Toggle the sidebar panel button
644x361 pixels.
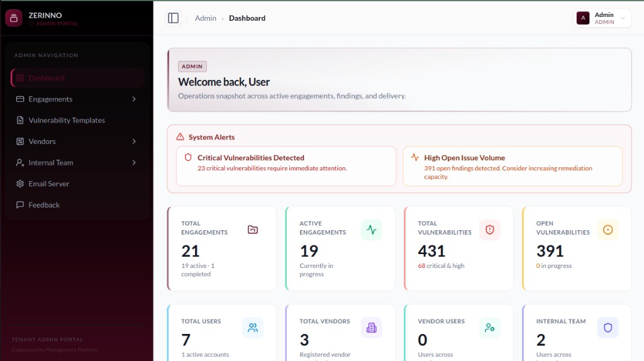pyautogui.click(x=174, y=18)
